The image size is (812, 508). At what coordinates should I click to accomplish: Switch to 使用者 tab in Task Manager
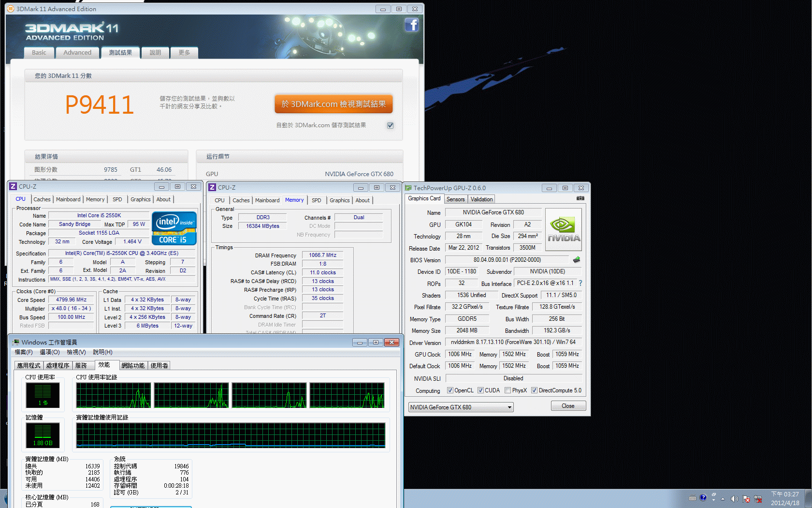[x=159, y=366]
